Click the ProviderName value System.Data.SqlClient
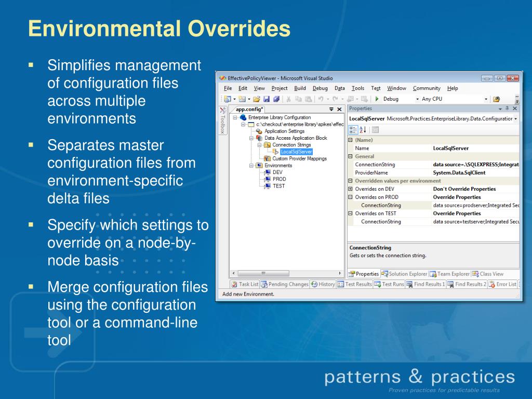The height and width of the screenshot is (399, 532). click(459, 172)
